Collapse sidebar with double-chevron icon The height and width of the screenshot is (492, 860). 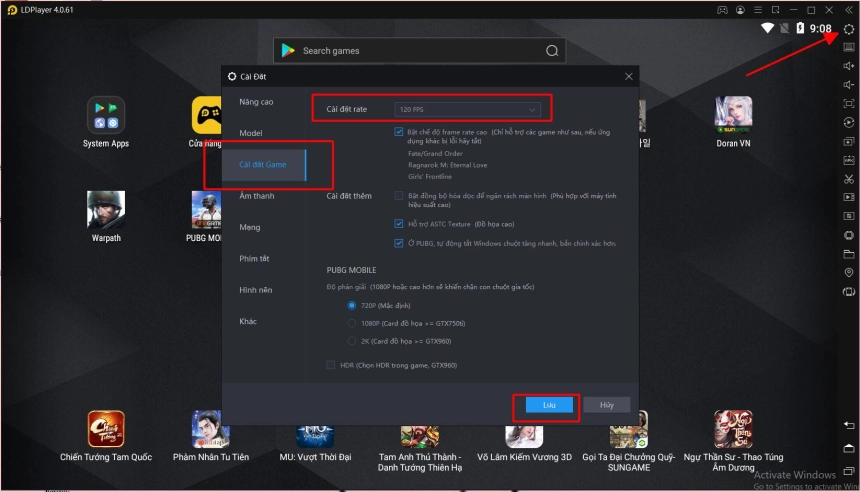pyautogui.click(x=848, y=10)
